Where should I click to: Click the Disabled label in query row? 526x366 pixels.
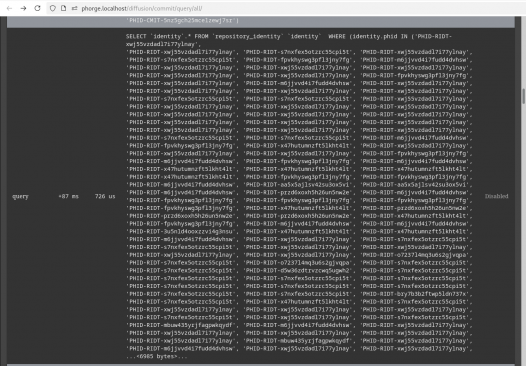point(496,196)
